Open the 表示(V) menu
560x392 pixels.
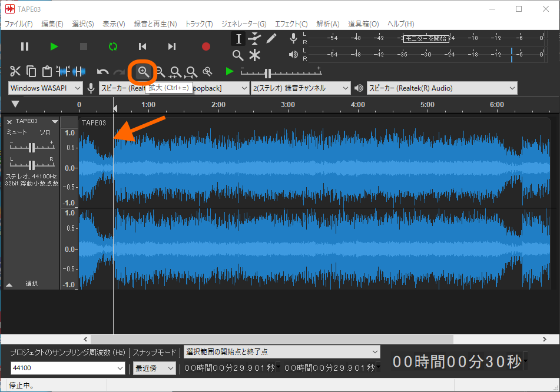(114, 24)
